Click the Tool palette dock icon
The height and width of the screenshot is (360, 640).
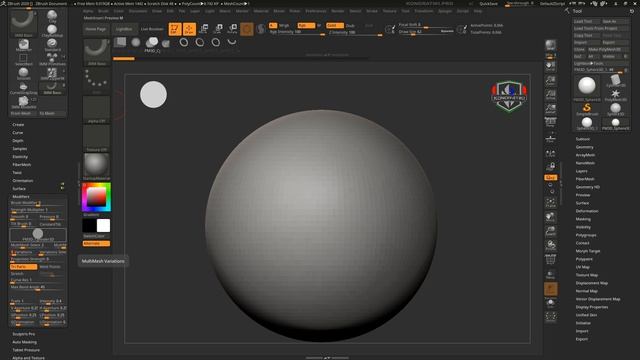pyautogui.click(x=631, y=11)
